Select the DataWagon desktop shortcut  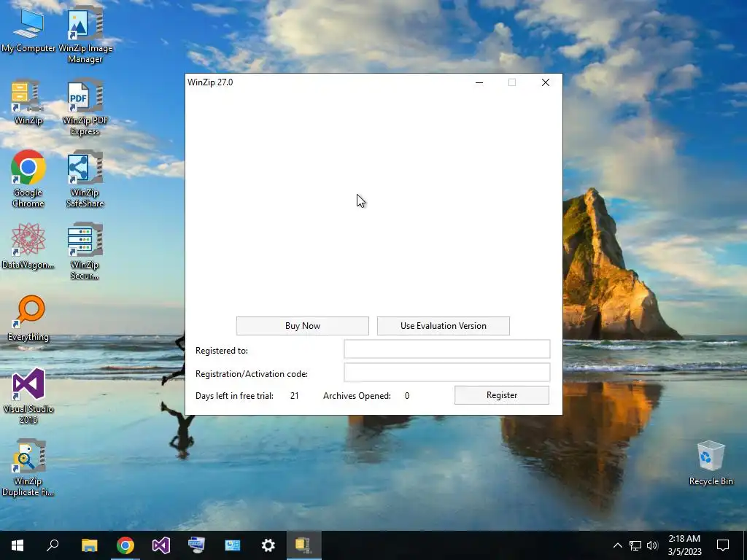pos(28,246)
